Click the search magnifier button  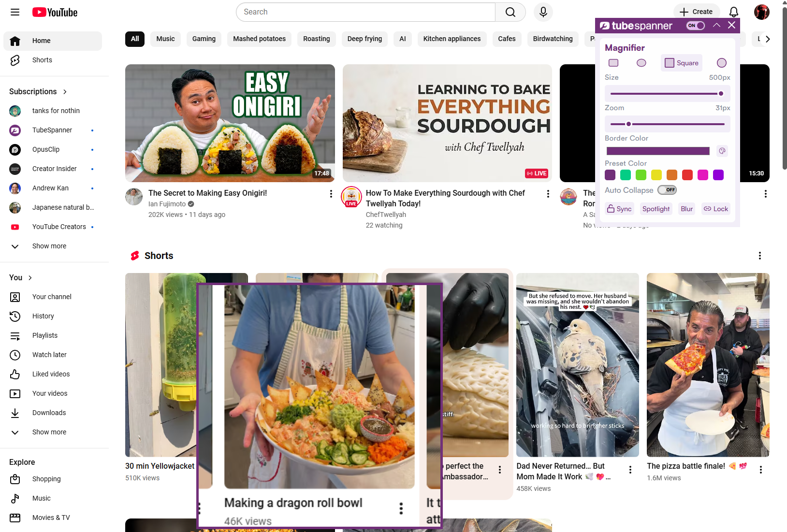(x=510, y=12)
